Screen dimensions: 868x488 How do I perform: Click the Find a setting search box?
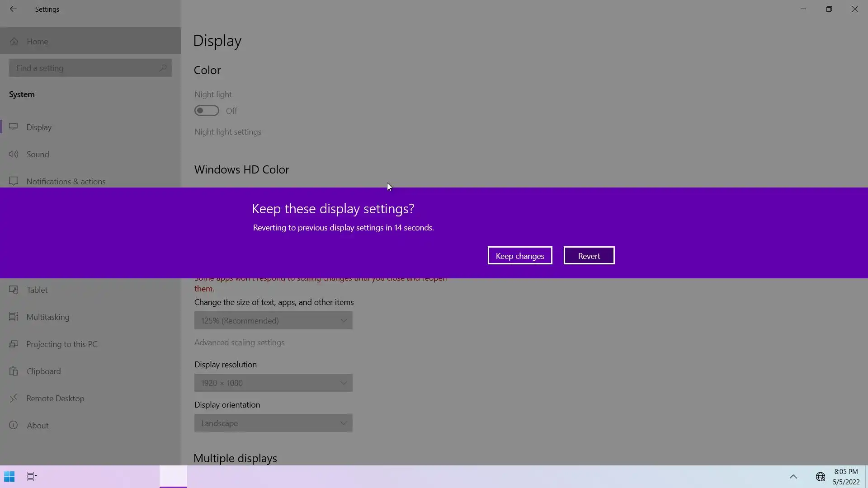86,68
